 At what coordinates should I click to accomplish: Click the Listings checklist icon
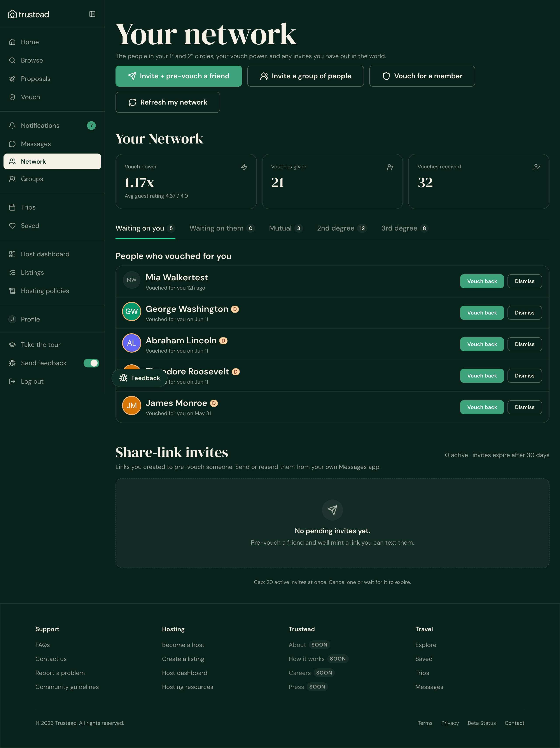click(12, 273)
